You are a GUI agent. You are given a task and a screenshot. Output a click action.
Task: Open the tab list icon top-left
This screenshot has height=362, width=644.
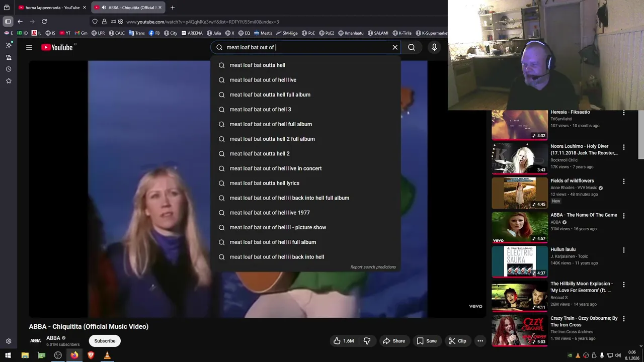7,8
